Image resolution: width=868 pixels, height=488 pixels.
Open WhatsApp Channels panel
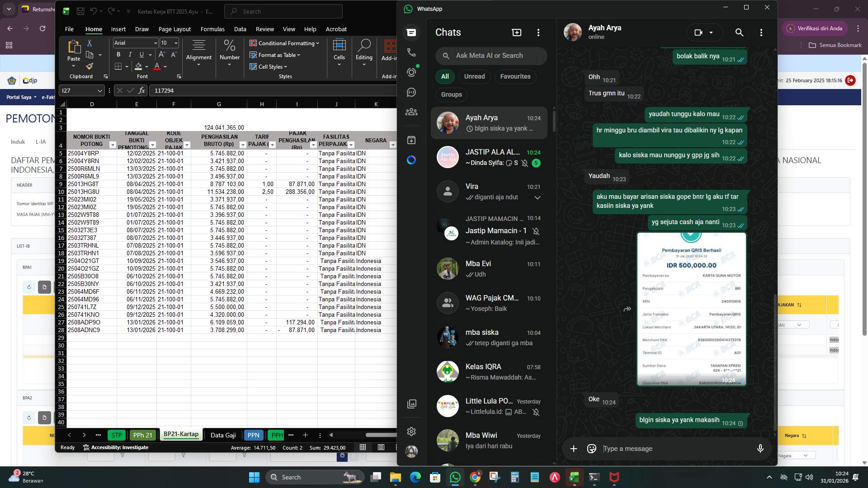tap(411, 92)
